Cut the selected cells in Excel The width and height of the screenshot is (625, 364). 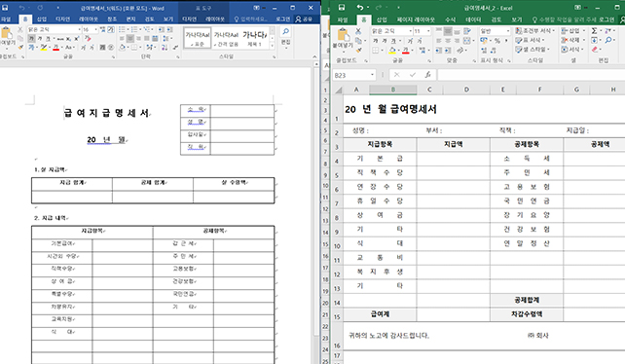pyautogui.click(x=358, y=31)
